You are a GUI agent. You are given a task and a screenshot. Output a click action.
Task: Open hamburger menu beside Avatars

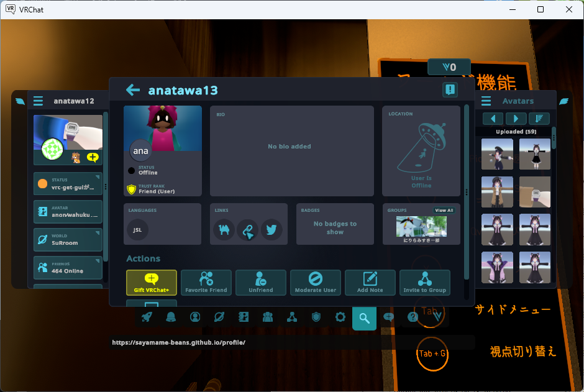click(x=486, y=101)
